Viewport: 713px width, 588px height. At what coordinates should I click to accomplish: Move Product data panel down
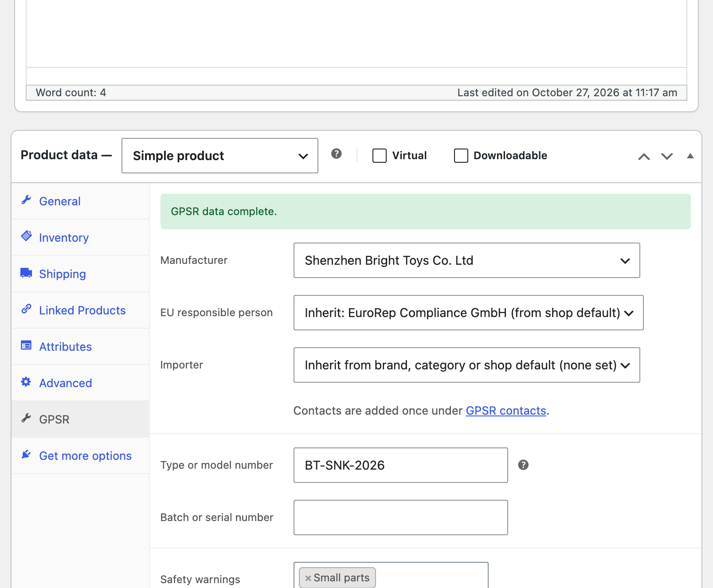[x=667, y=156]
